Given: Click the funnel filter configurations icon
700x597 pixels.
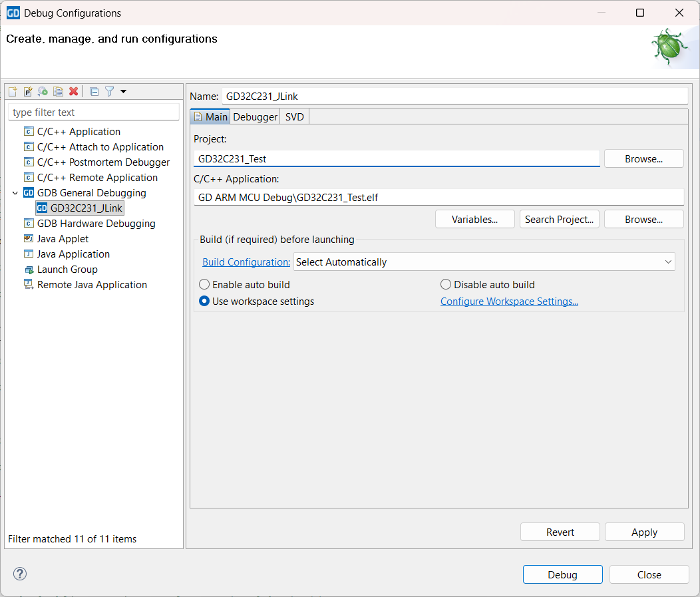Looking at the screenshot, I should (110, 91).
